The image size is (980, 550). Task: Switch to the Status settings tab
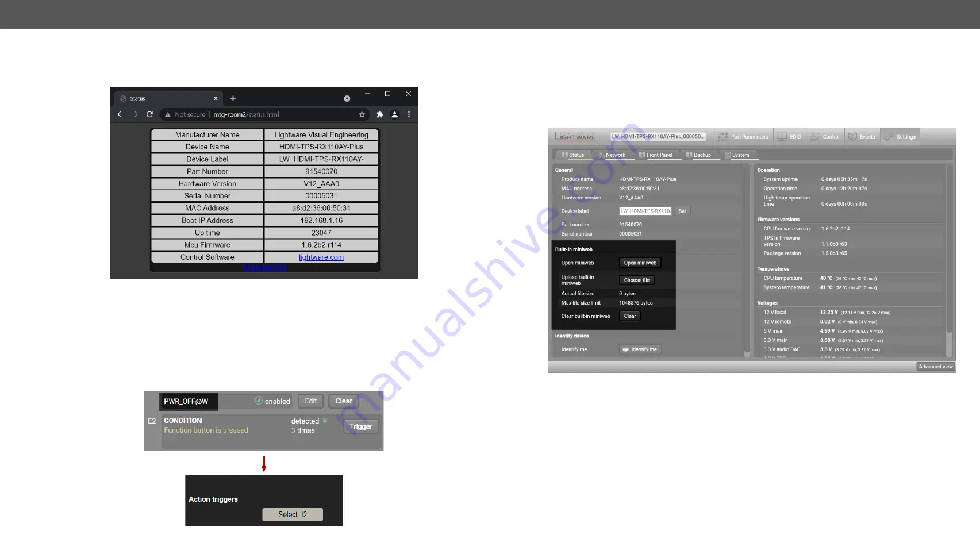click(x=572, y=155)
